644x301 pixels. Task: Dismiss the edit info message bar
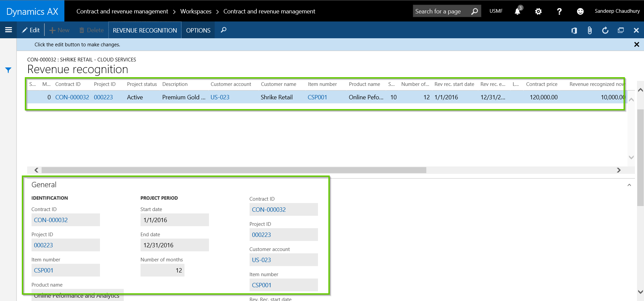[637, 44]
